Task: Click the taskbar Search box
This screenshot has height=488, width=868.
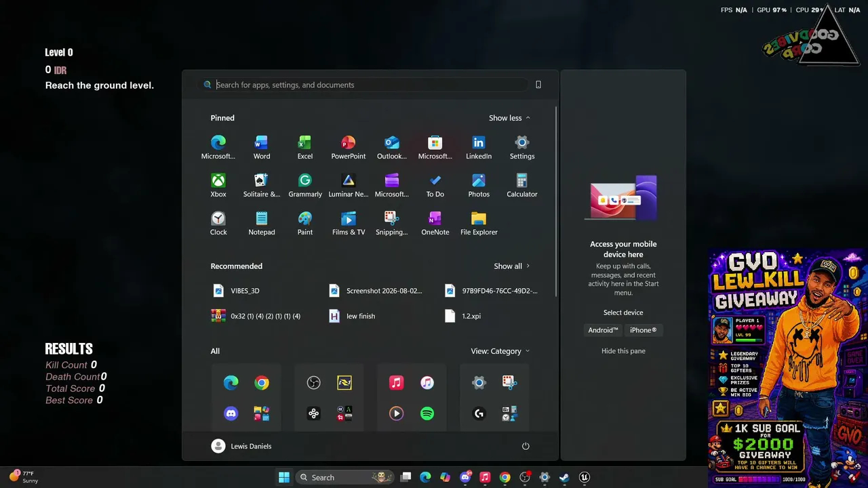Action: coord(345,477)
